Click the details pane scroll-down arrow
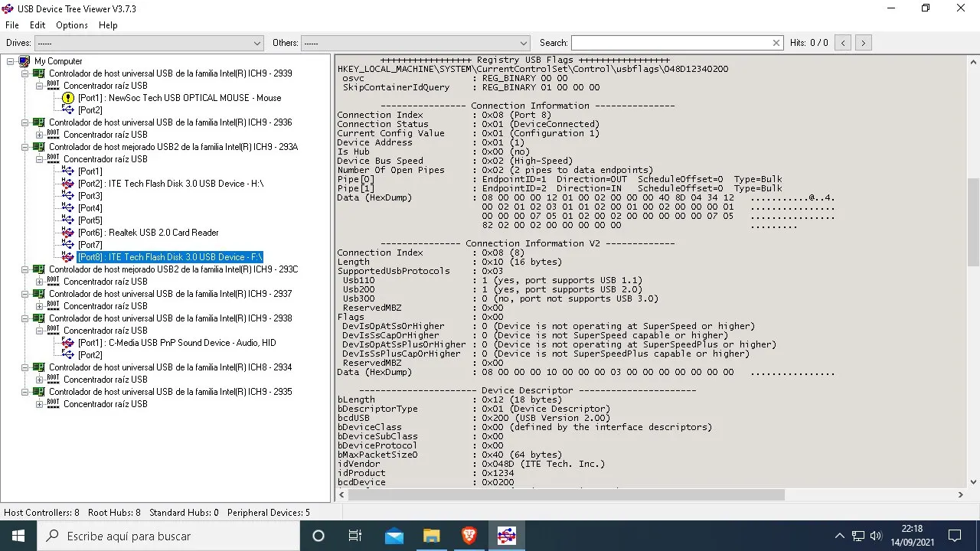 click(974, 482)
